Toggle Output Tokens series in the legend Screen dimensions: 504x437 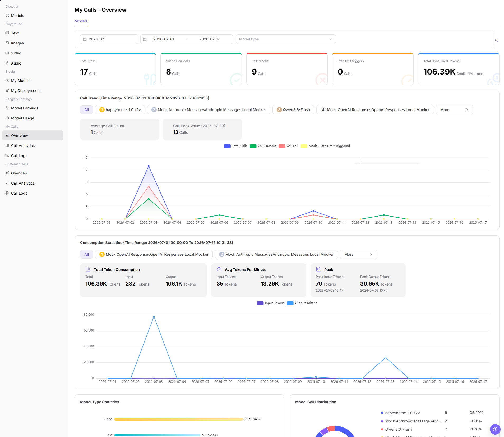(x=302, y=303)
